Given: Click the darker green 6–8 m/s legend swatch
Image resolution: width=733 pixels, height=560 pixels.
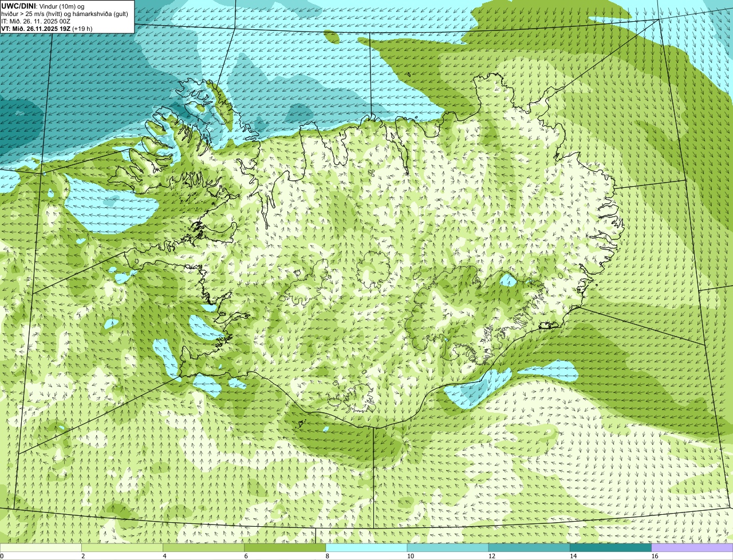Looking at the screenshot, I should pyautogui.click(x=285, y=548).
